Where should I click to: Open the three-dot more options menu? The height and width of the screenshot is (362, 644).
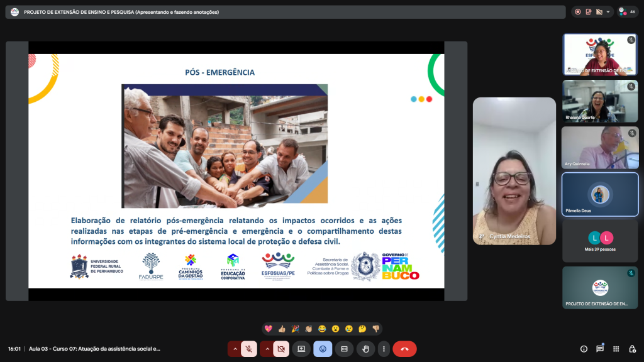384,349
